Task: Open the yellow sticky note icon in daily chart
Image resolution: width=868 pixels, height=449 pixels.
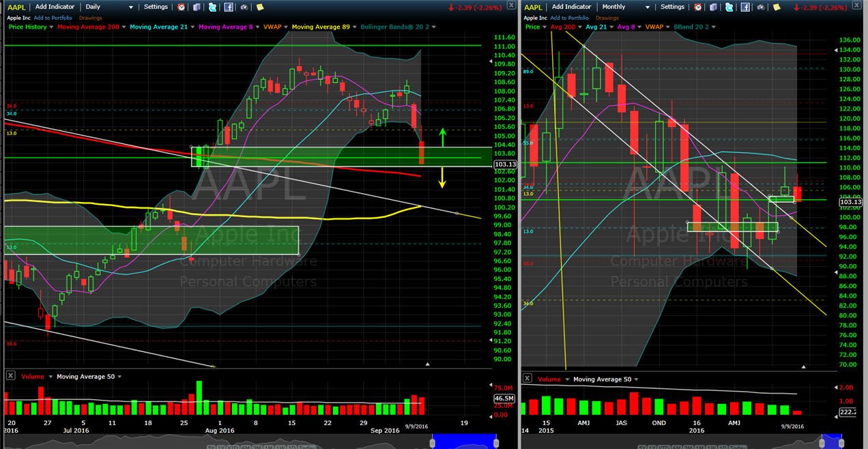Action: pyautogui.click(x=260, y=7)
